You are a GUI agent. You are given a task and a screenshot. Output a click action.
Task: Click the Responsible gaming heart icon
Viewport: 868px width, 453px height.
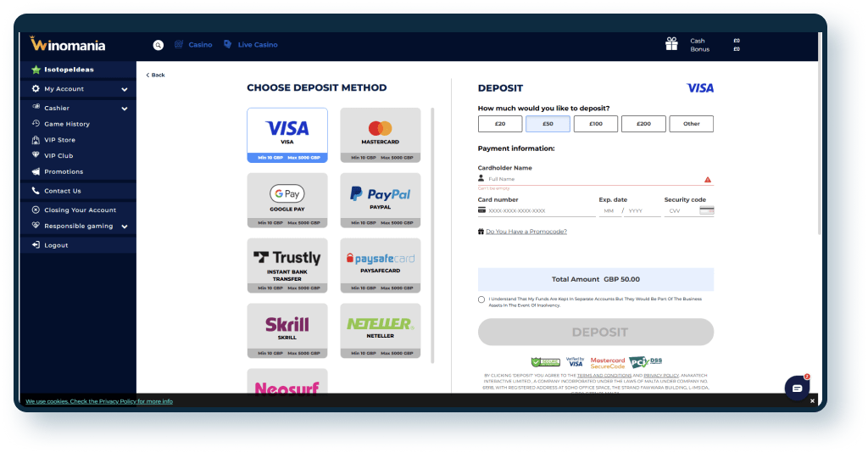[36, 226]
